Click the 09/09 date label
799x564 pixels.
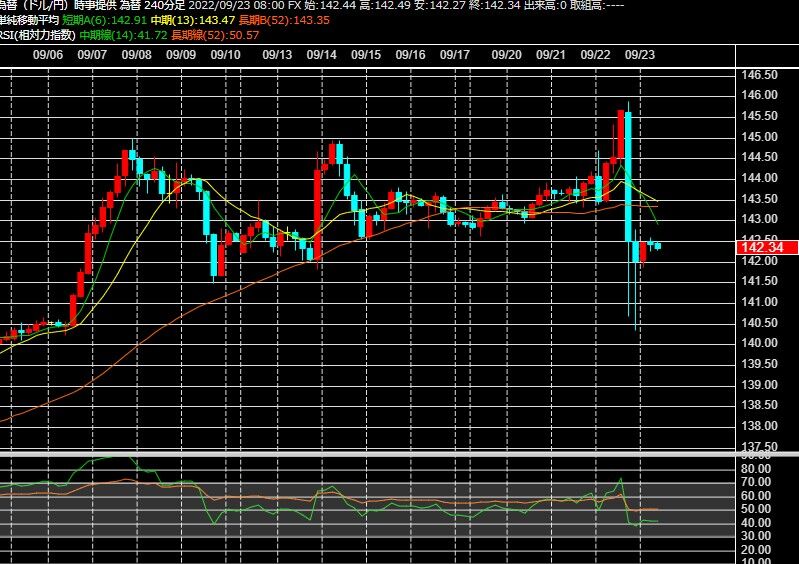pos(181,55)
